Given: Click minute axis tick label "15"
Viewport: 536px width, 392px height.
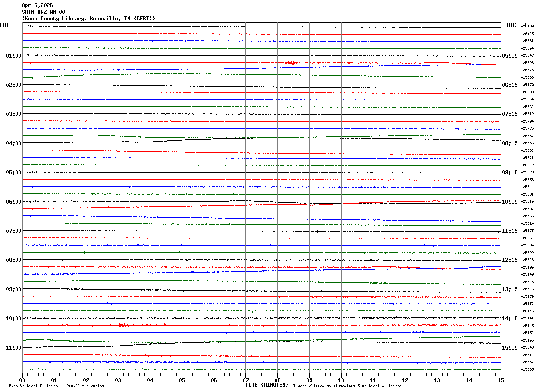Looking at the screenshot, I should tap(501, 380).
